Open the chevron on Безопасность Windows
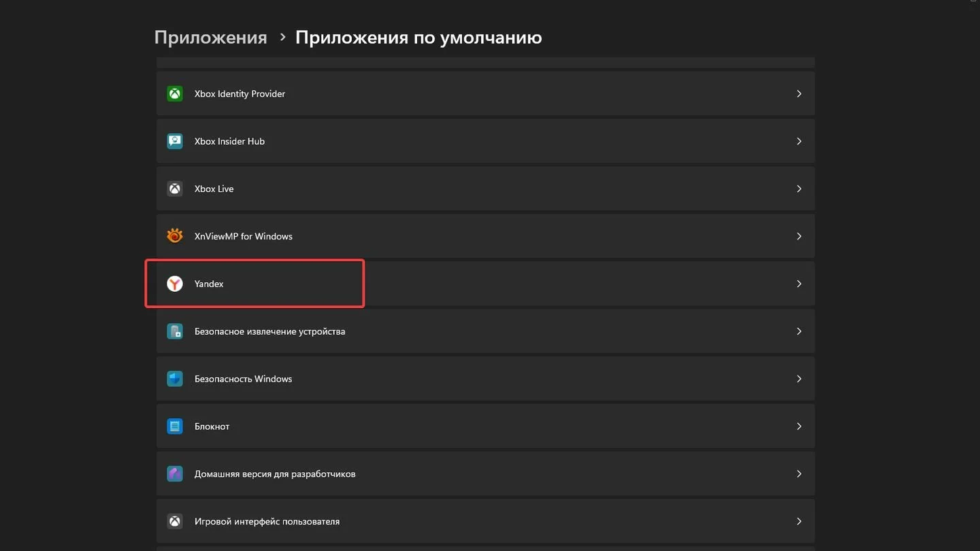Screen dimensions: 980x551 [799, 379]
